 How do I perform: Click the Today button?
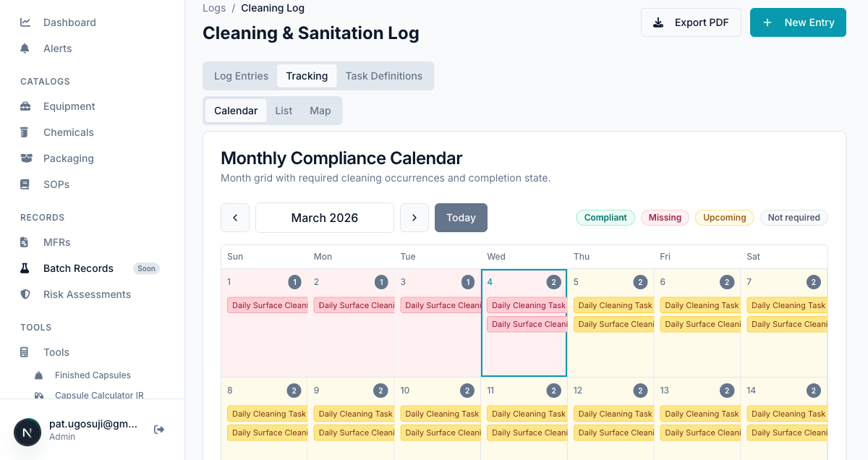461,218
